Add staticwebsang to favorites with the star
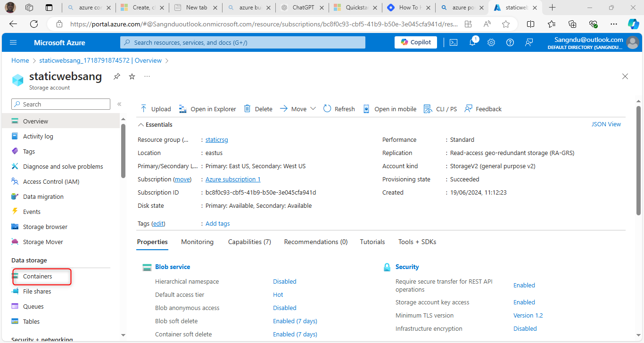Viewport: 644px width, 343px height. 132,76
